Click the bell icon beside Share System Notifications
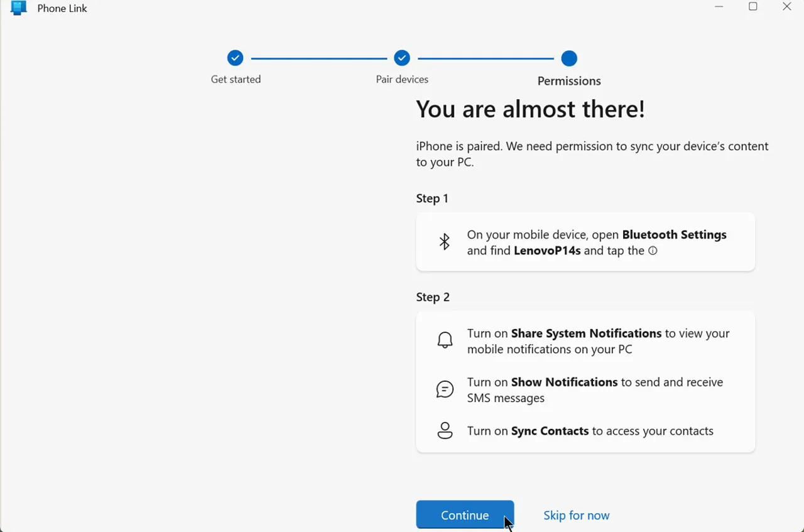This screenshot has width=804, height=532. click(x=445, y=340)
